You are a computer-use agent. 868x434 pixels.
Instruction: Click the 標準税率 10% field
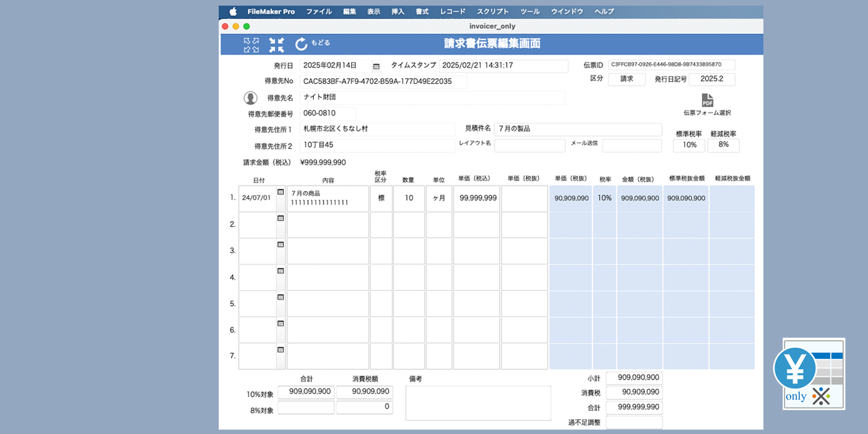tap(689, 145)
